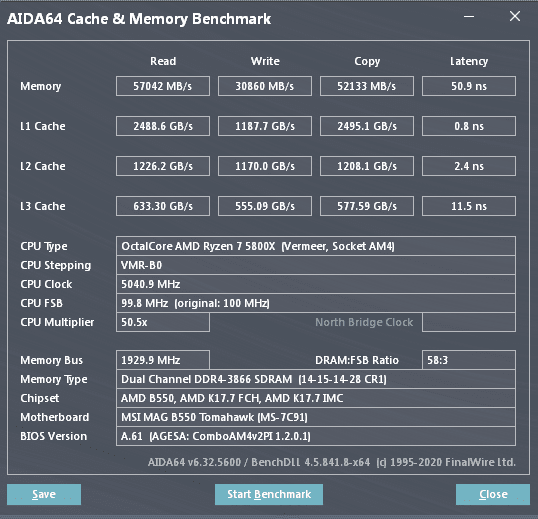Viewport: 538px width, 519px height.
Task: Click the Copy column header
Action: coord(367,61)
